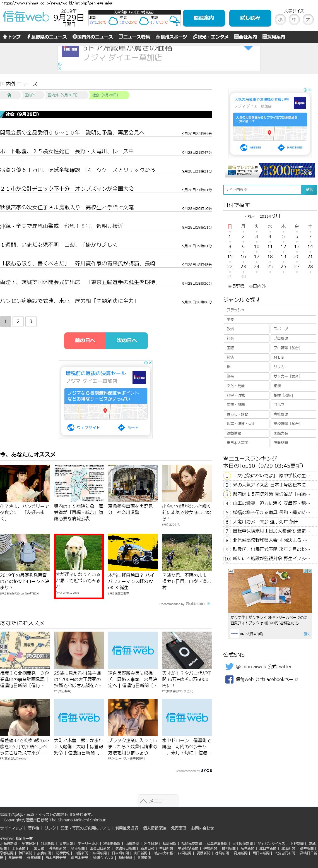Click the 信毎web logo in header
Viewport: 318px width, 868px height.
coord(26,17)
